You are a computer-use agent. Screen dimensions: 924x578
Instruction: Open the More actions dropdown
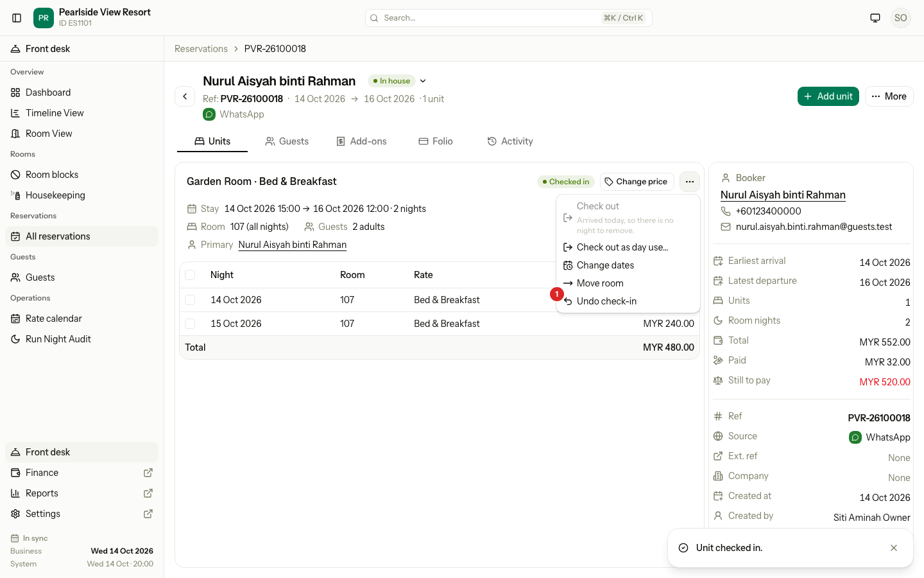[889, 96]
